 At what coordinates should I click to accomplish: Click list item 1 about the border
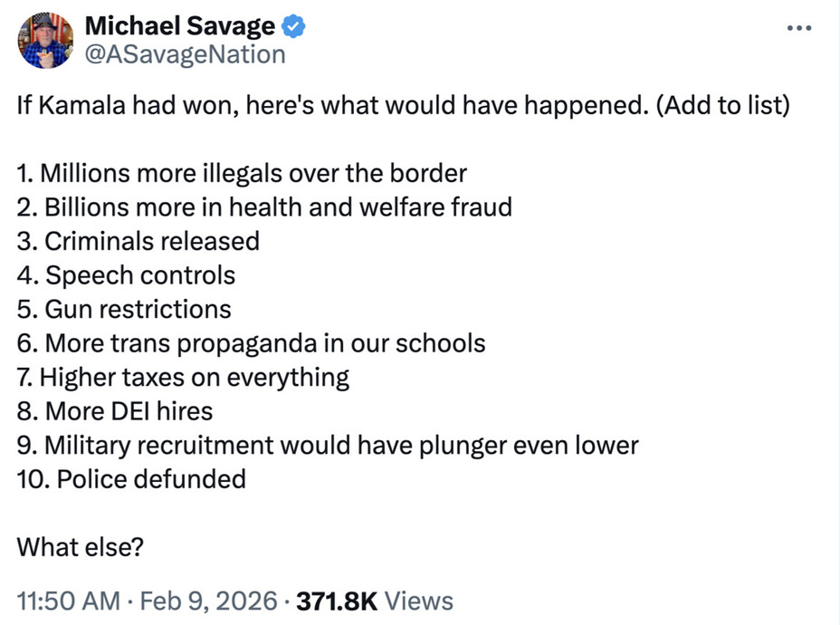[x=243, y=173]
